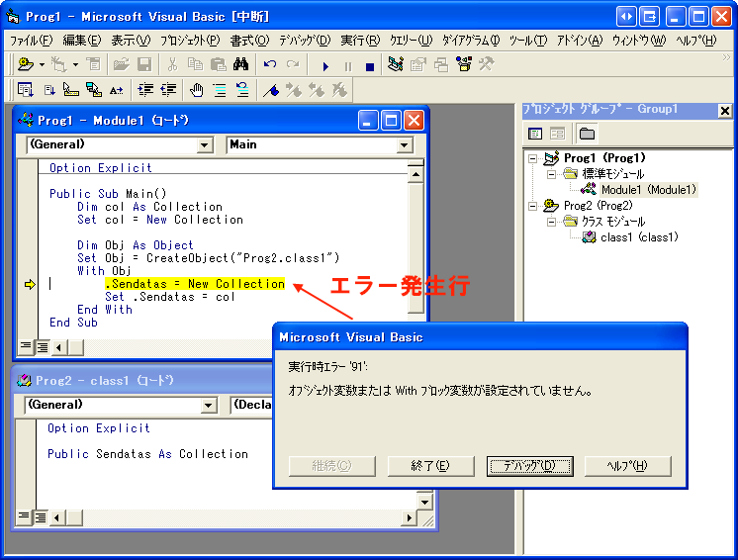Toggle bookmark flag on current line
Viewport: 738px width, 560px height.
coord(271,89)
